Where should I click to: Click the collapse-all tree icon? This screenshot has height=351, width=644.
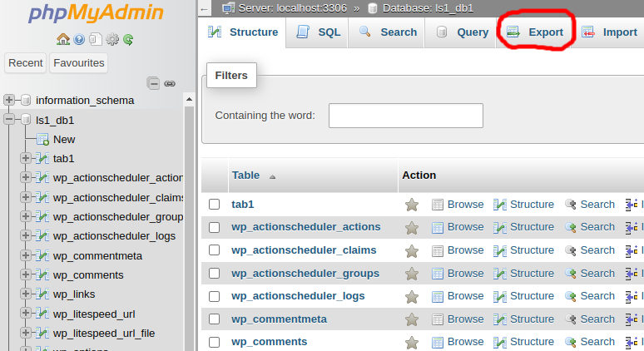153,83
